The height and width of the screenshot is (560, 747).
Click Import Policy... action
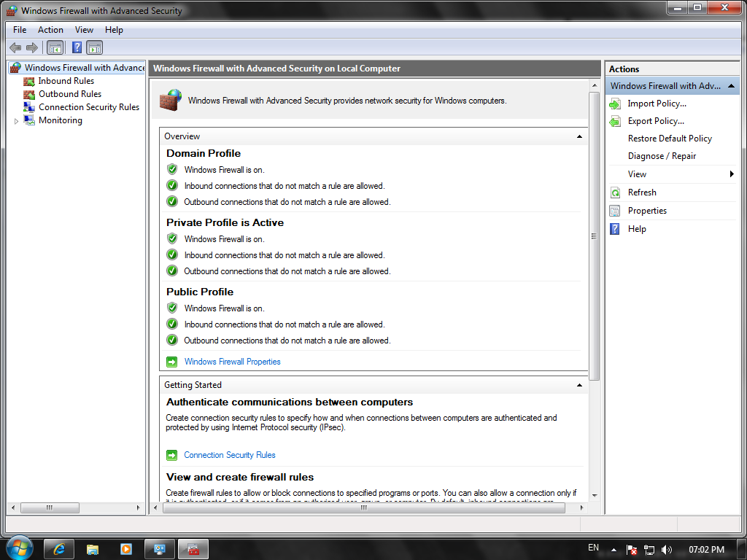pos(657,104)
